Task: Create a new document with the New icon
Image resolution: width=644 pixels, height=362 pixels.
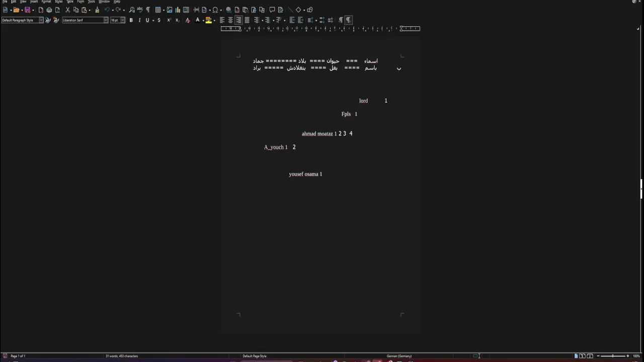Action: click(5, 10)
